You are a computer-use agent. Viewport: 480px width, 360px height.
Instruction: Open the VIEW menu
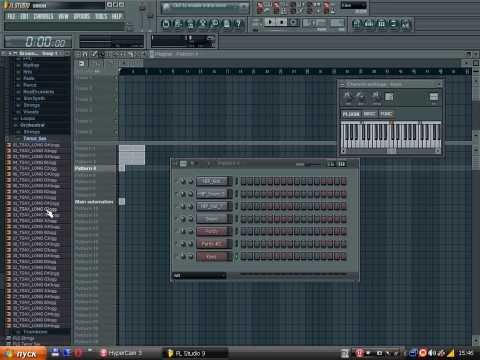(63, 16)
